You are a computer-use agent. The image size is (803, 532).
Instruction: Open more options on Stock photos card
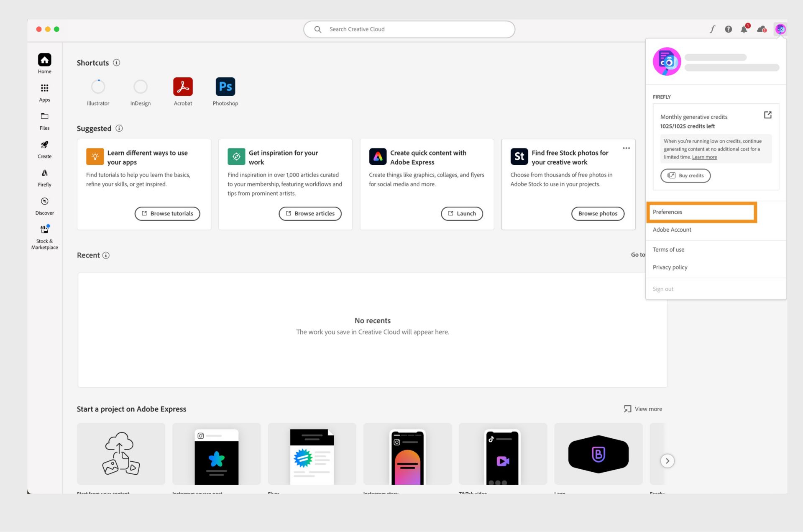click(626, 148)
